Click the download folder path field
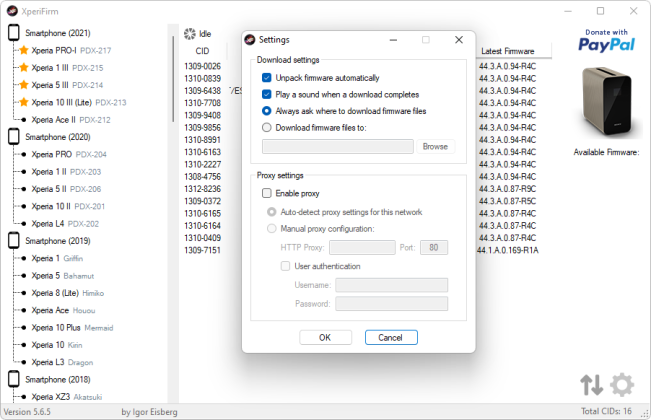The image size is (651, 420). [338, 147]
